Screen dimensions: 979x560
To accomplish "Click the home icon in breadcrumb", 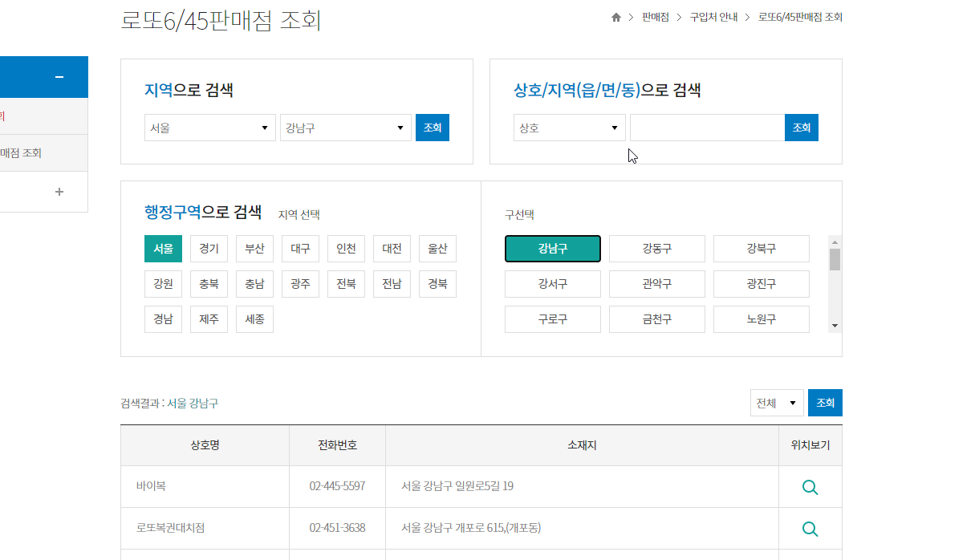I will click(616, 17).
